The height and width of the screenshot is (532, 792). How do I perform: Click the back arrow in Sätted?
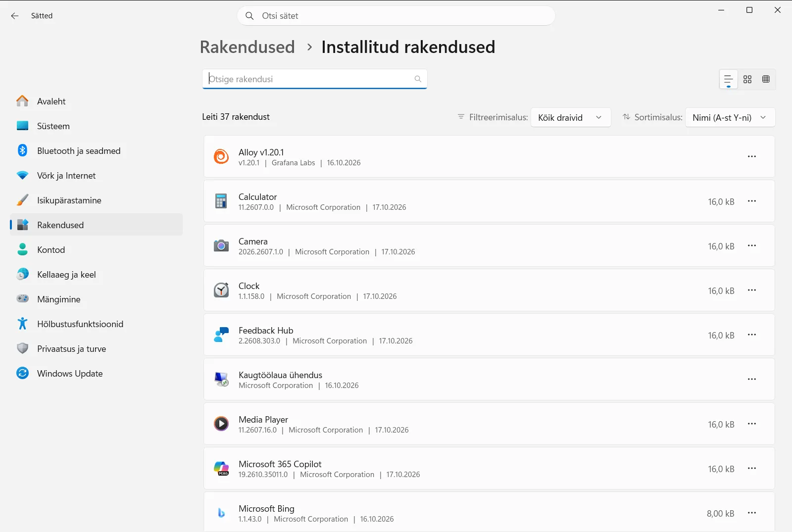[15, 16]
